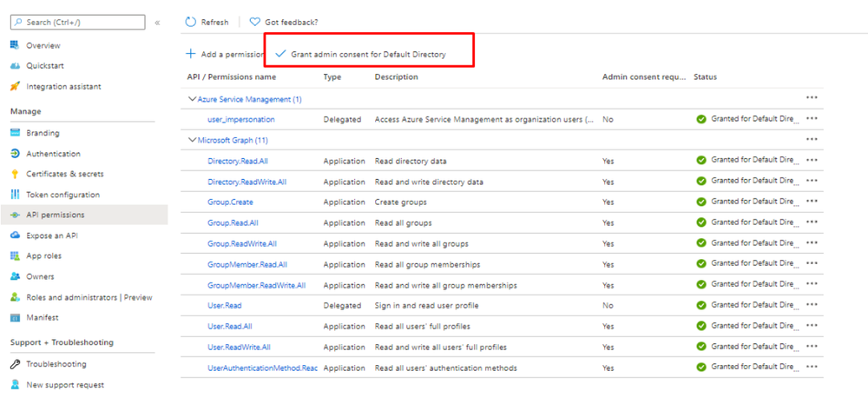868x411 pixels.
Task: Click the Troubleshooting wrench icon
Action: 15,364
